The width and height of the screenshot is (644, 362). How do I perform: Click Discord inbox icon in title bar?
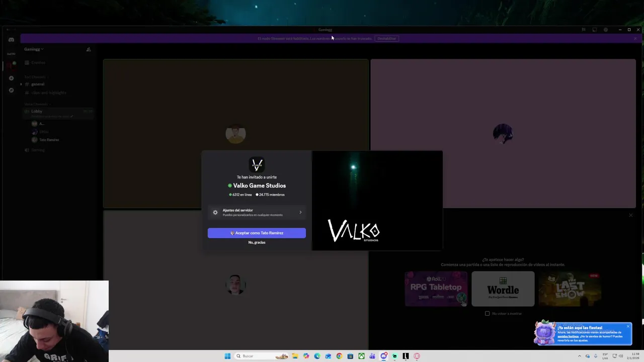[x=594, y=30]
